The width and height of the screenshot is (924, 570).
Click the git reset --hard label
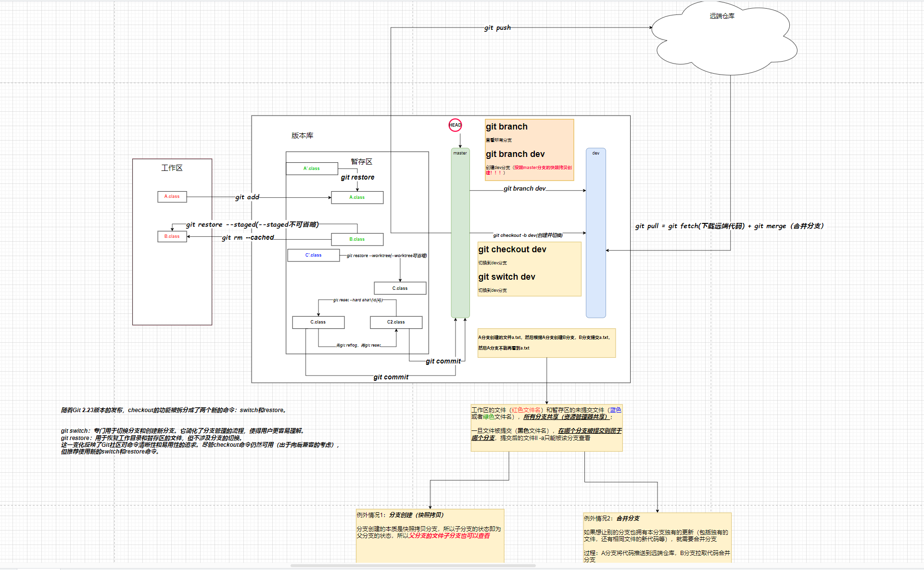(358, 300)
